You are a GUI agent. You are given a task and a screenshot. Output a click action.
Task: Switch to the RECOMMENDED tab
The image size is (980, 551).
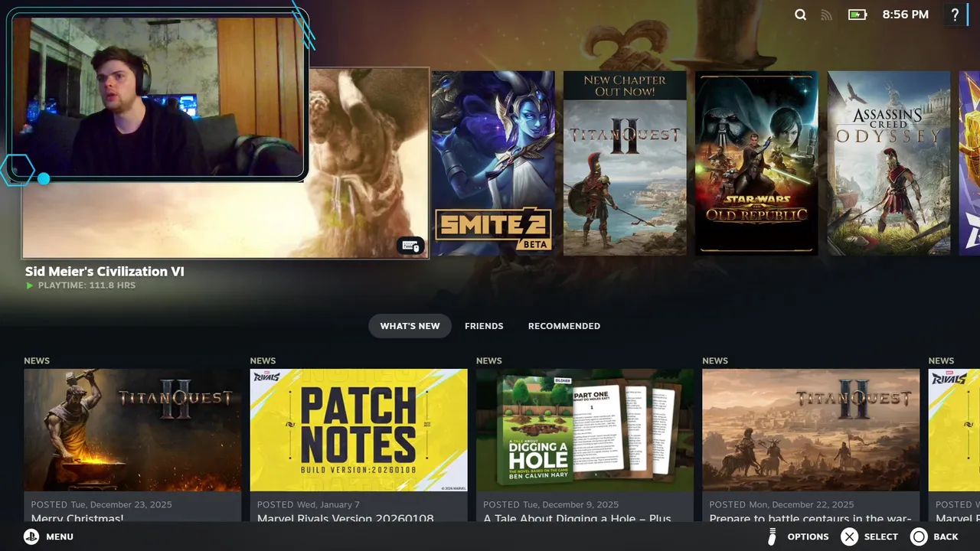click(x=564, y=326)
